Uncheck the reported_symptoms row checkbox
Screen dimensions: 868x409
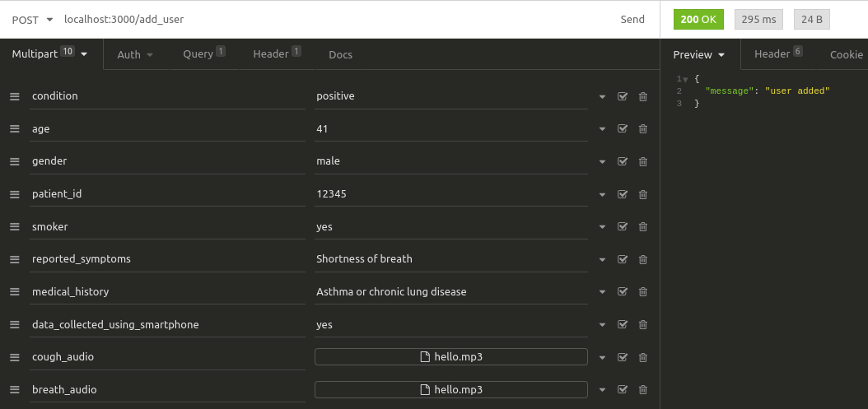point(623,259)
